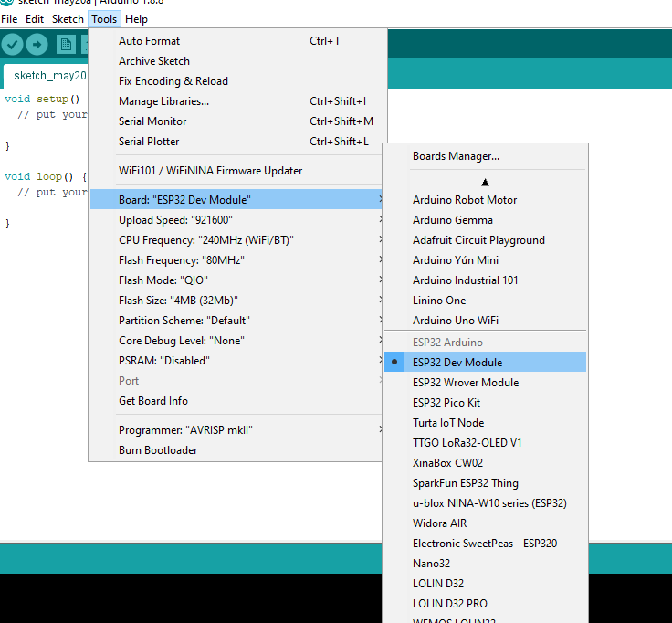Select the TTGO LoRa32-OLED V1 board

tap(485, 443)
